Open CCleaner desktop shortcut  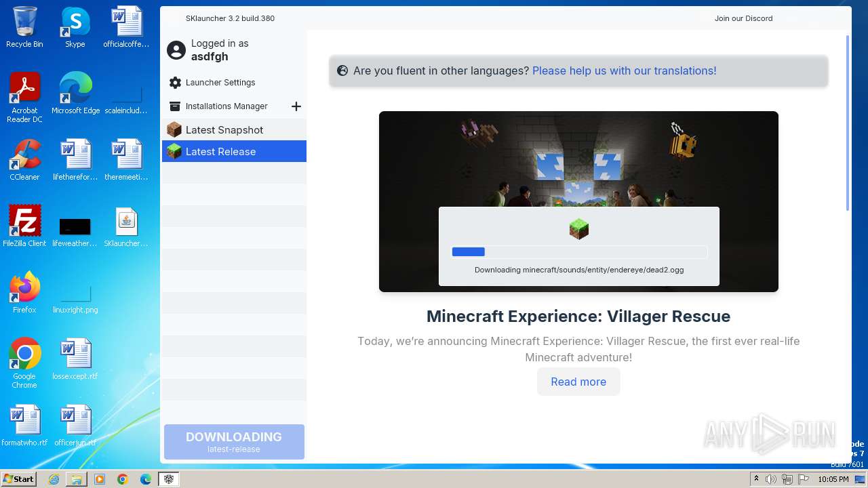24,161
